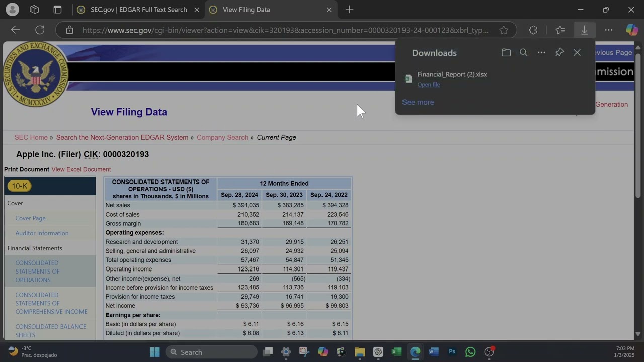Add this page to favorites with the star icon
Viewport: 644px width, 362px height.
[x=504, y=30]
